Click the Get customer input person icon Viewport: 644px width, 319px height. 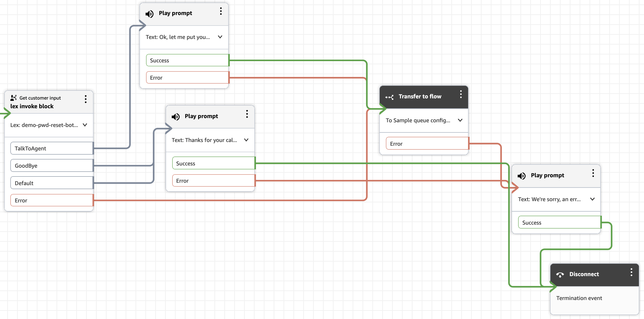point(14,98)
